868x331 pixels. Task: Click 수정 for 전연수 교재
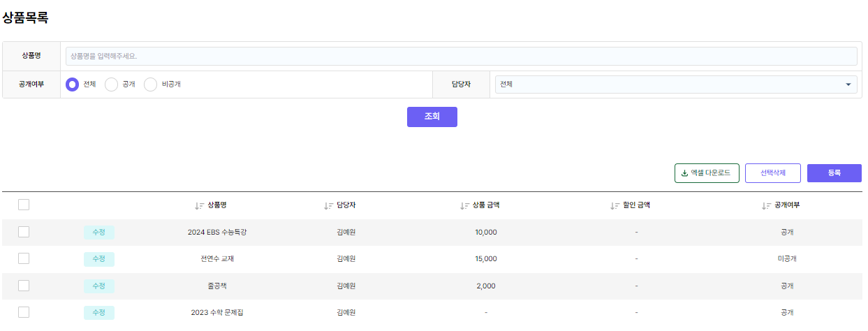tap(98, 259)
